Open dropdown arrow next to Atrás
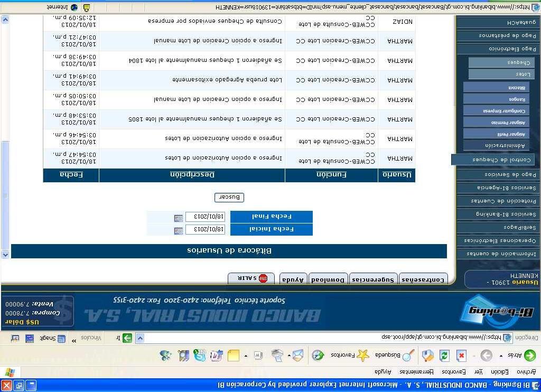Image resolution: width=541 pixels, height=392 pixels. (x=501, y=356)
